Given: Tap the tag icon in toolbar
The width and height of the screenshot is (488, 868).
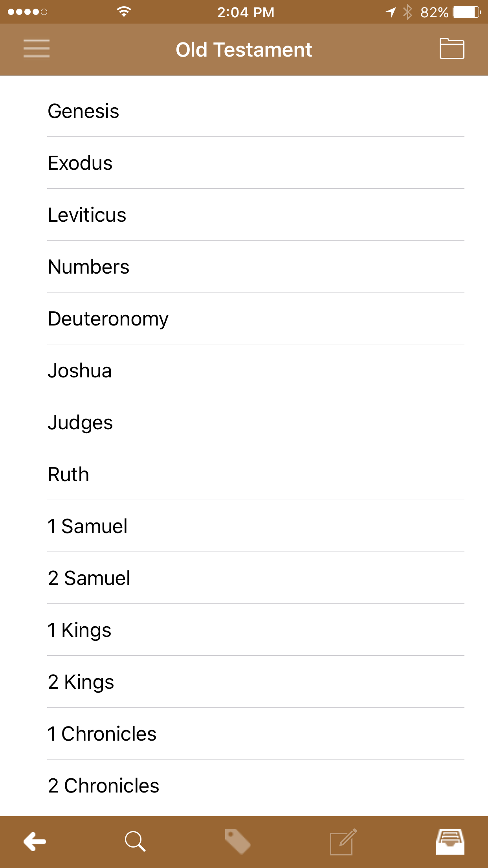Looking at the screenshot, I should (x=237, y=841).
